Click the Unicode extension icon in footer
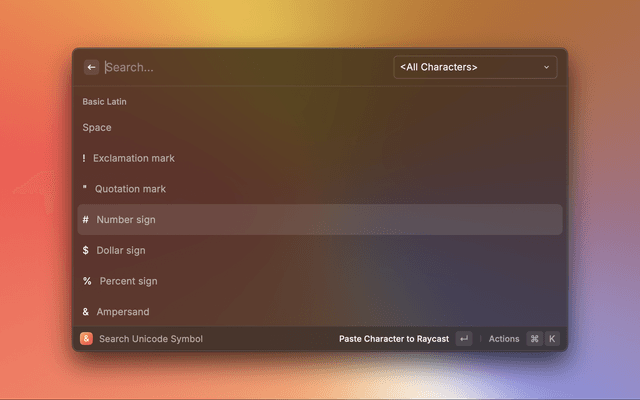The width and height of the screenshot is (640, 400). point(87,339)
